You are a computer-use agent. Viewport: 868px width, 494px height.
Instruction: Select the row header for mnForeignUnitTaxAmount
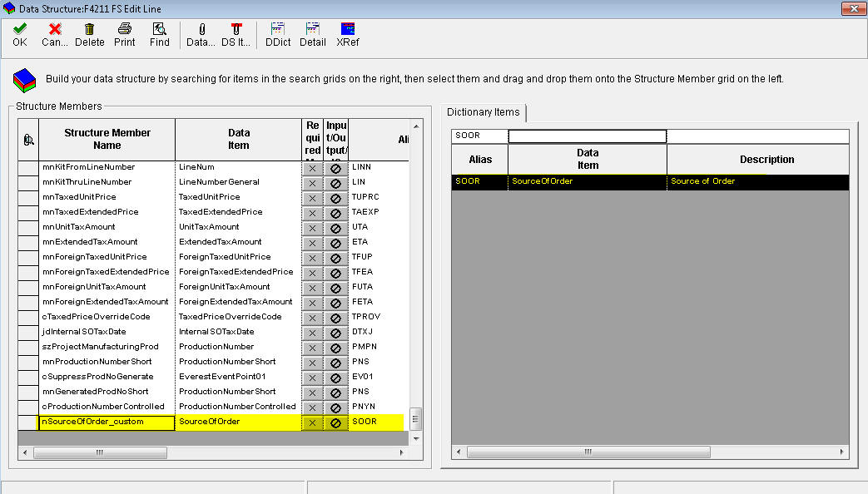pyautogui.click(x=28, y=288)
